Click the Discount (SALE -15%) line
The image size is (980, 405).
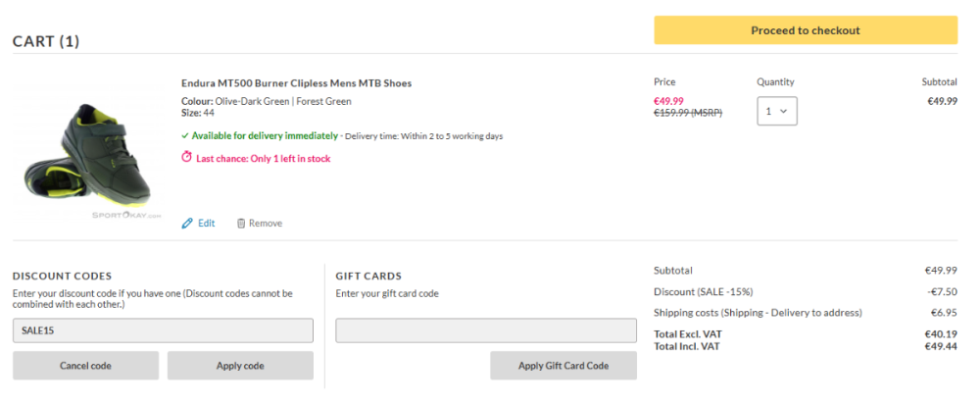coord(703,291)
